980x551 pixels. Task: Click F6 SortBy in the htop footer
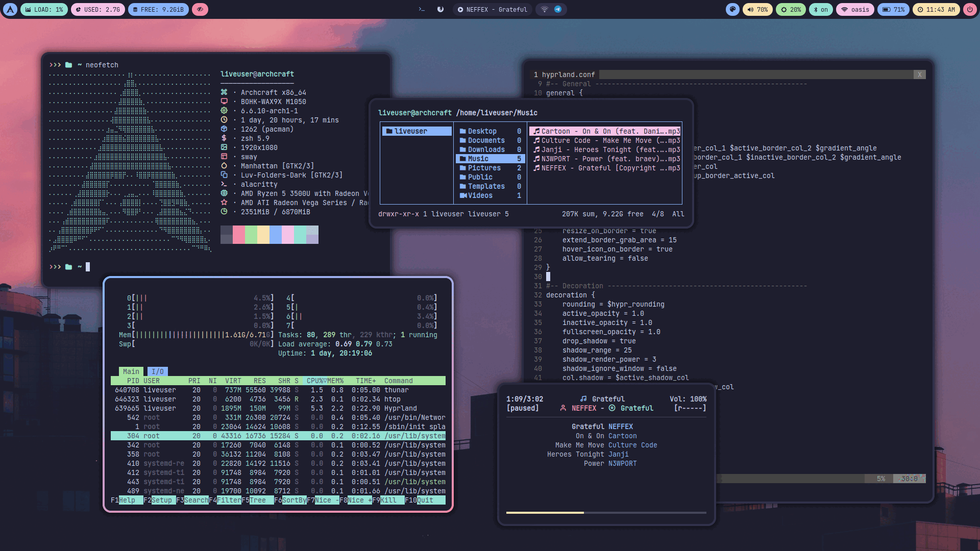[x=294, y=500]
